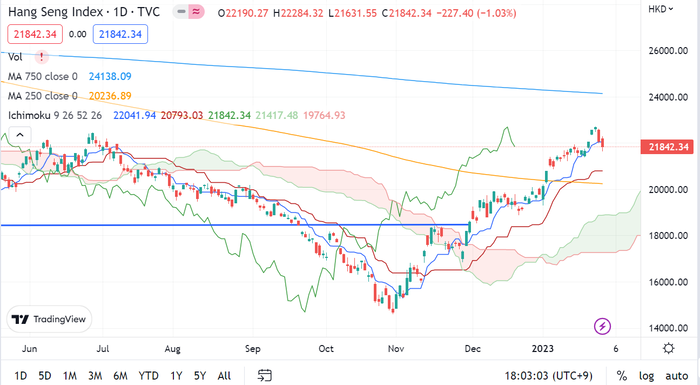Screen dimensions: 700x385
Task: Click the 2023 label on time axis
Action: click(x=542, y=348)
